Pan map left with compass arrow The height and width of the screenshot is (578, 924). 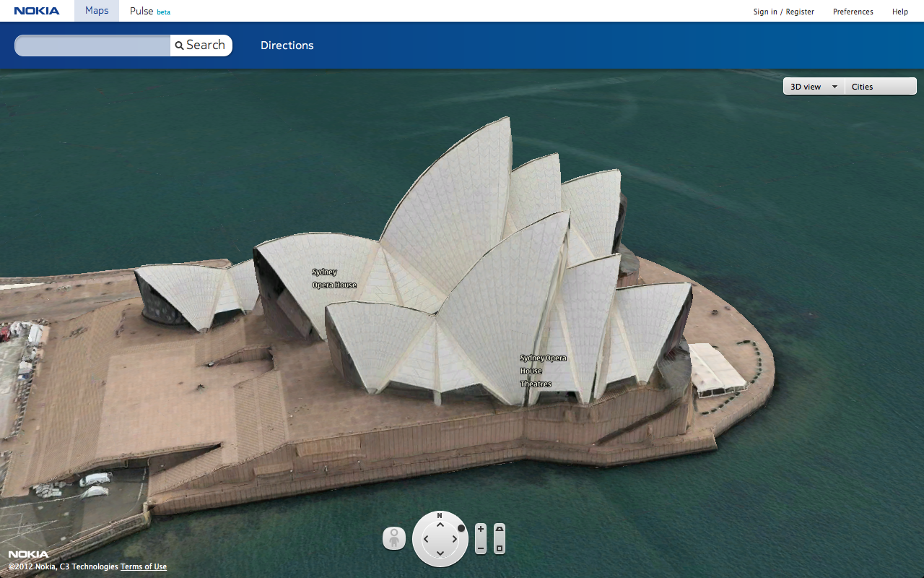click(426, 539)
